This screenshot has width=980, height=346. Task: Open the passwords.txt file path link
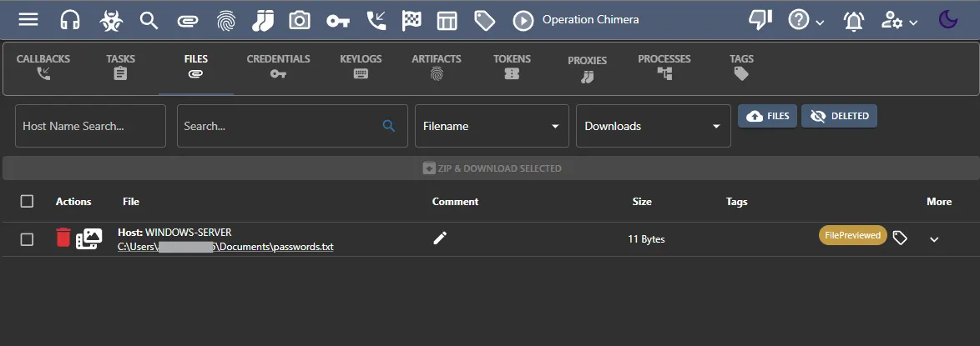pos(225,247)
